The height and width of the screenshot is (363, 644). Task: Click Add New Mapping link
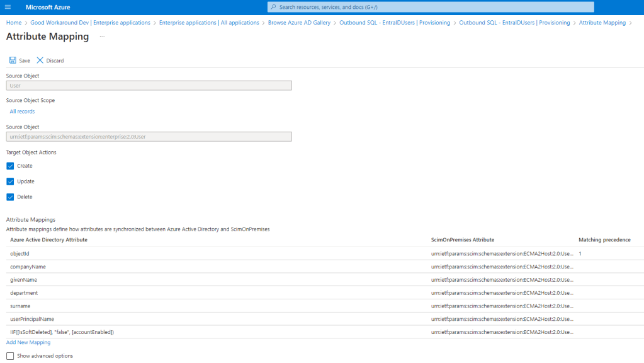click(28, 342)
